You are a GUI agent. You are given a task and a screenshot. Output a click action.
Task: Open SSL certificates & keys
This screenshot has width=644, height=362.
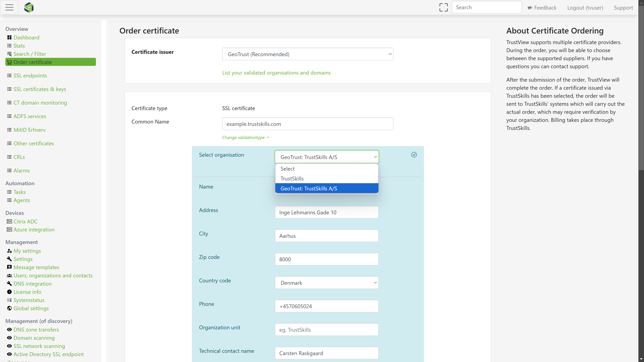tap(40, 89)
